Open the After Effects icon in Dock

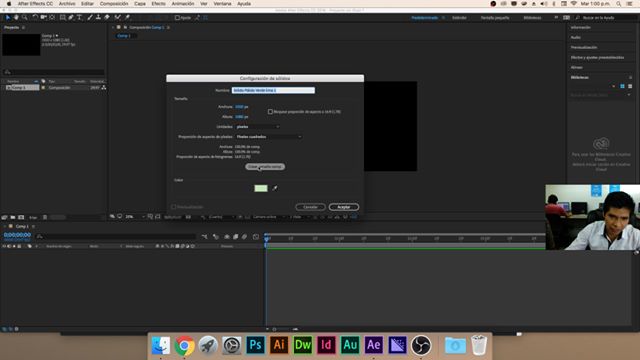[373, 345]
